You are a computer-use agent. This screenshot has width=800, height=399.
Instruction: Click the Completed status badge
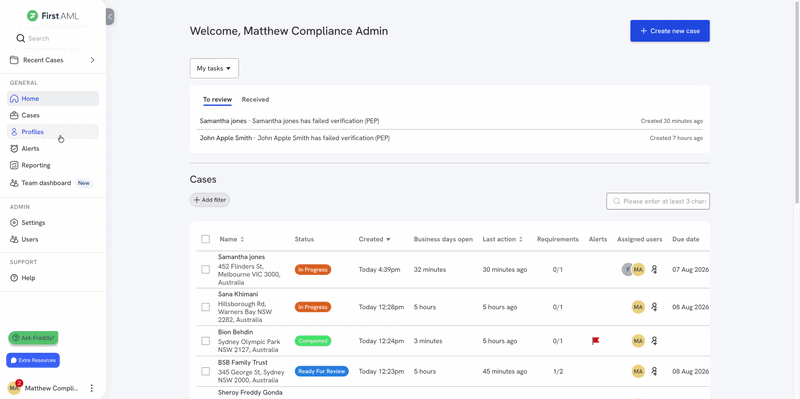pos(313,341)
